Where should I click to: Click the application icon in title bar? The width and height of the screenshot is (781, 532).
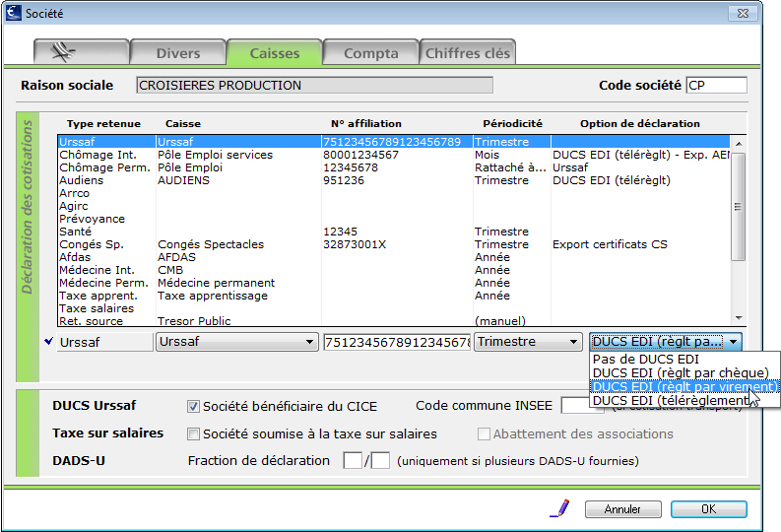[x=14, y=13]
